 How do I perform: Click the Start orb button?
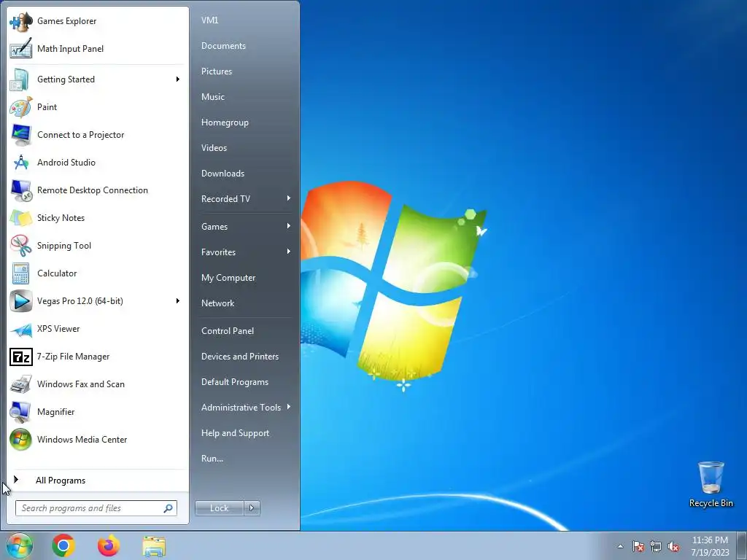coord(19,545)
